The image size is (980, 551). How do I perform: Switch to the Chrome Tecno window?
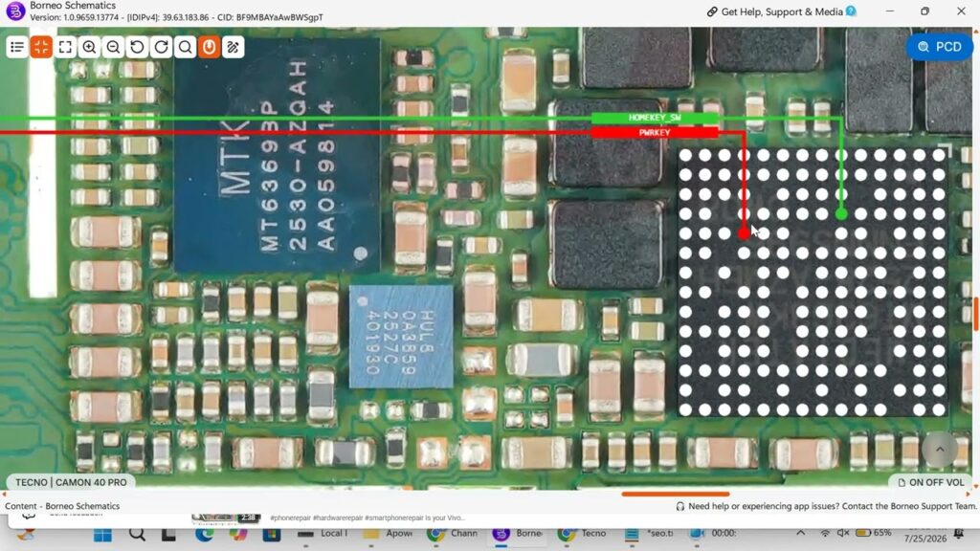583,534
